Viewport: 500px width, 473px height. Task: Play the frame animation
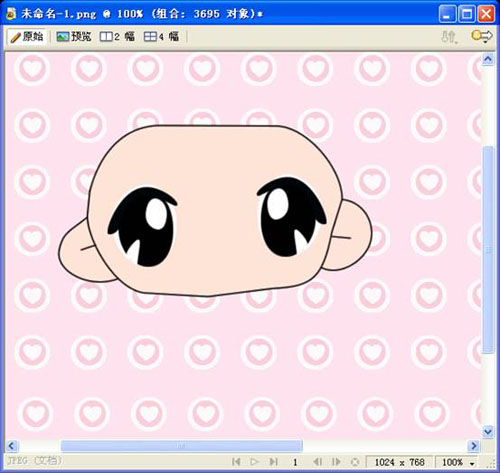254,462
